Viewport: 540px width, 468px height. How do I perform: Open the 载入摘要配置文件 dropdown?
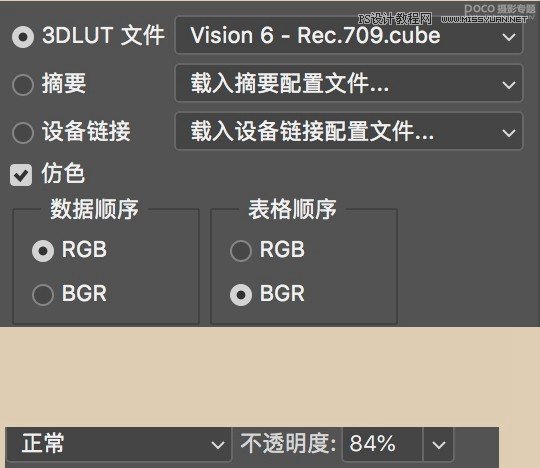pos(349,83)
